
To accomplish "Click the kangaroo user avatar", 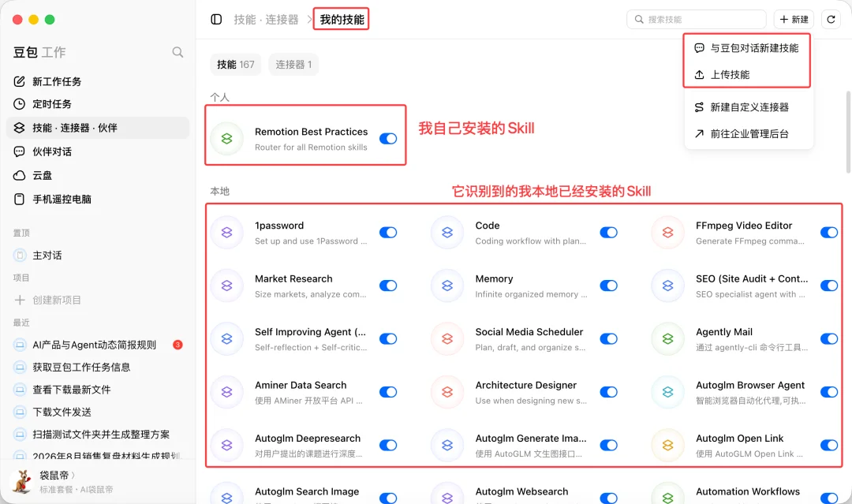I will point(22,482).
